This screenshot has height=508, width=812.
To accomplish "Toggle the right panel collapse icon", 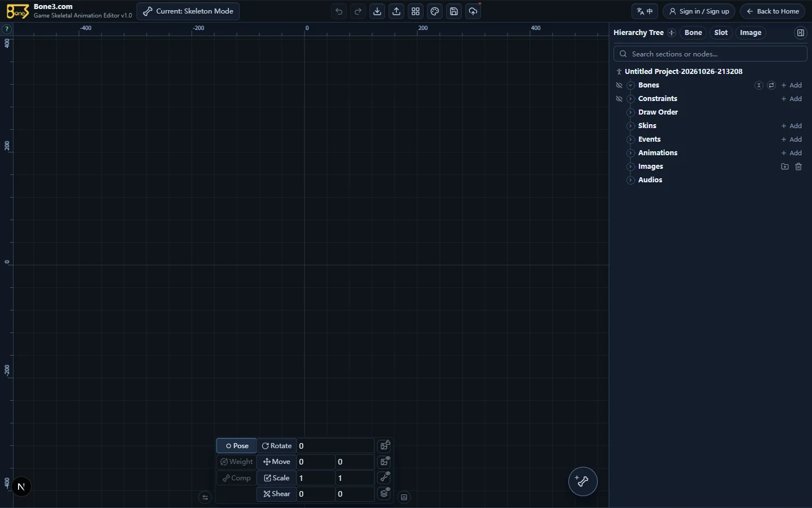I will pyautogui.click(x=800, y=33).
